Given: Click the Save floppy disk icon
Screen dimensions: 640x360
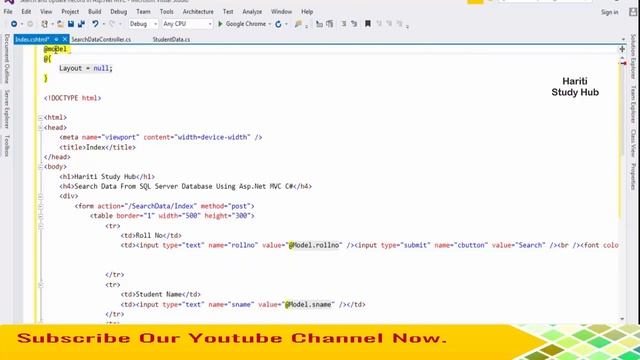Looking at the screenshot, I should 71,24.
